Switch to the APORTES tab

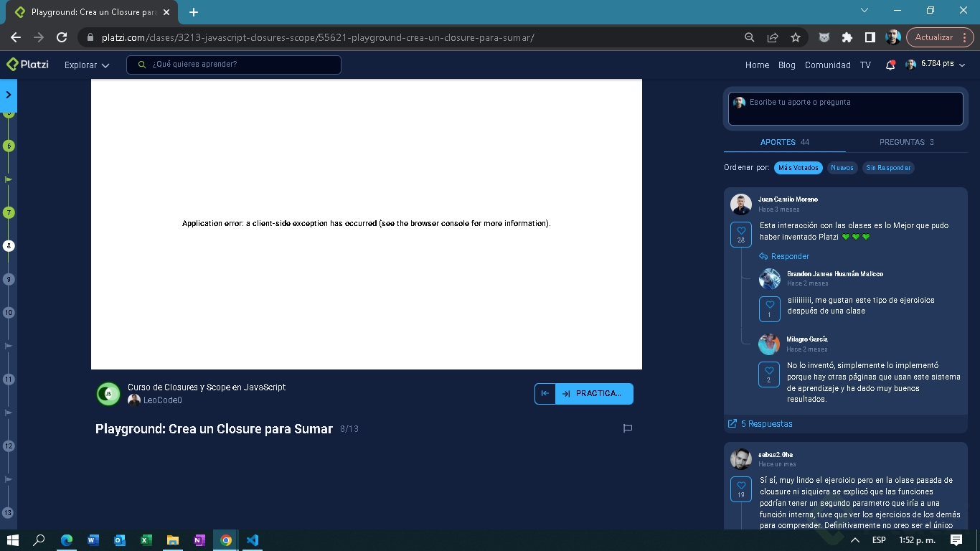(x=785, y=142)
